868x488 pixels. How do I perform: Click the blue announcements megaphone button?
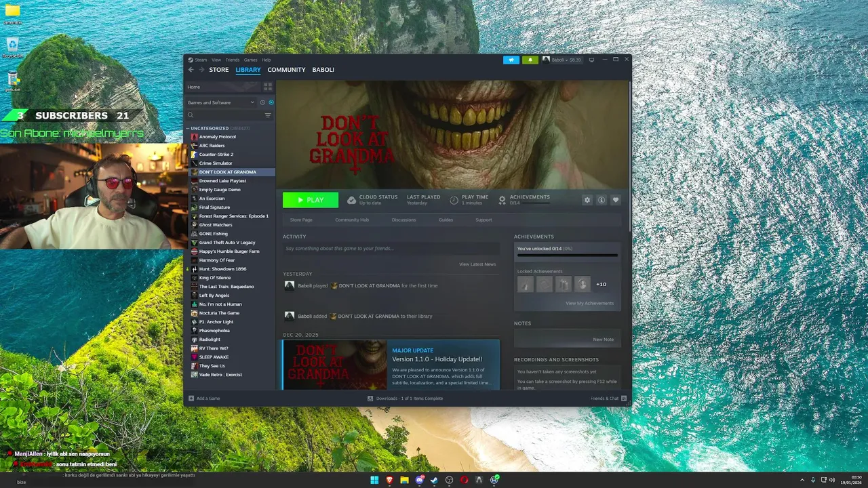coord(511,60)
